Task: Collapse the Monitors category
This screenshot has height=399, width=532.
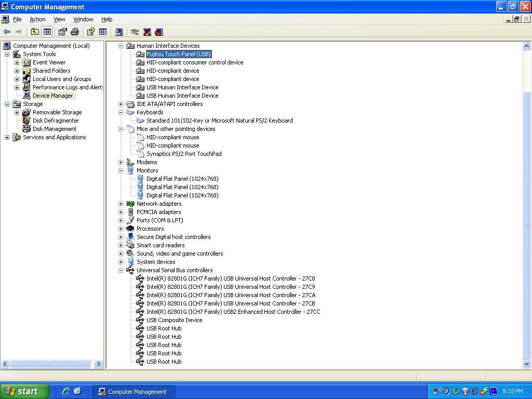Action: pos(121,170)
